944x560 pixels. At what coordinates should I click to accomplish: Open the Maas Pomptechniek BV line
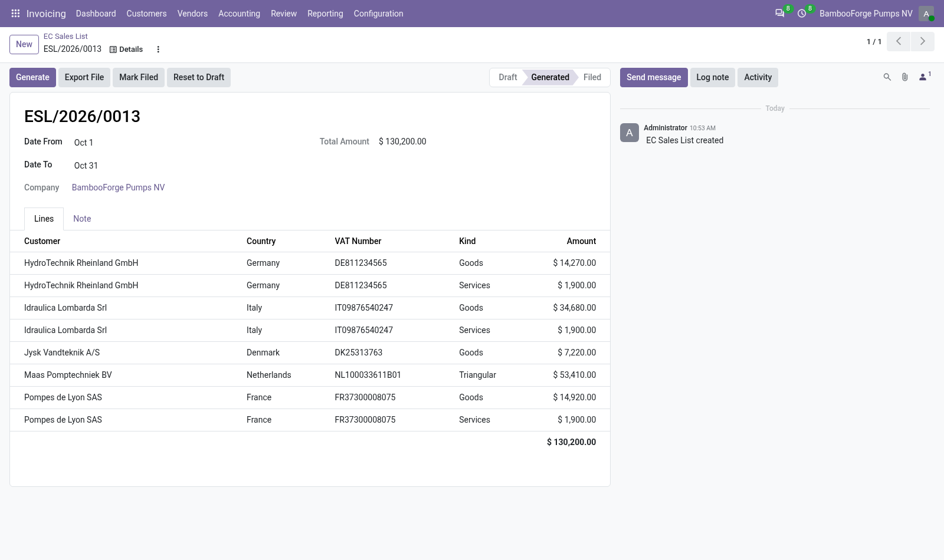310,375
